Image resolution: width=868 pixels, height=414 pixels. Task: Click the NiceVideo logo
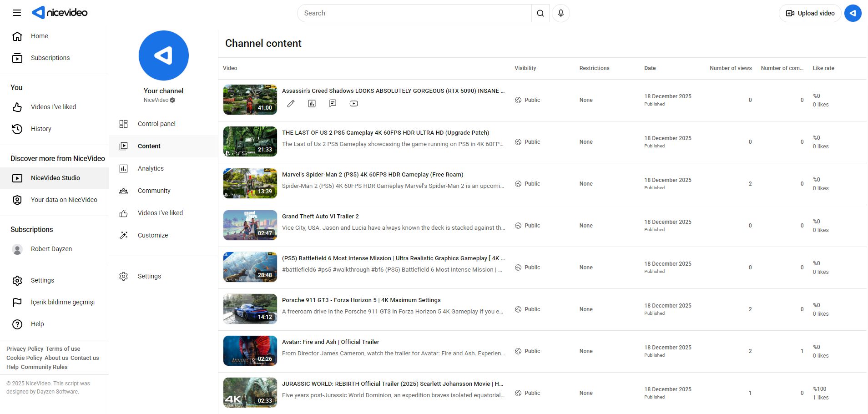point(60,13)
